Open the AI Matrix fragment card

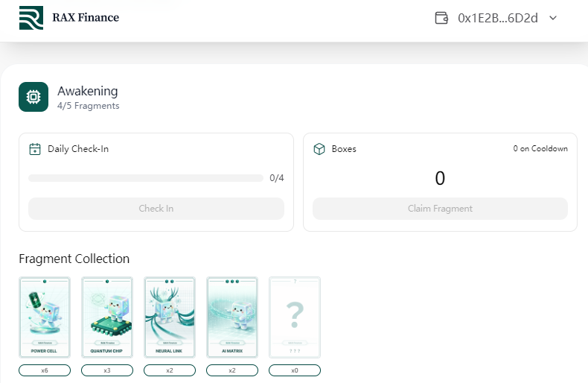[232, 317]
